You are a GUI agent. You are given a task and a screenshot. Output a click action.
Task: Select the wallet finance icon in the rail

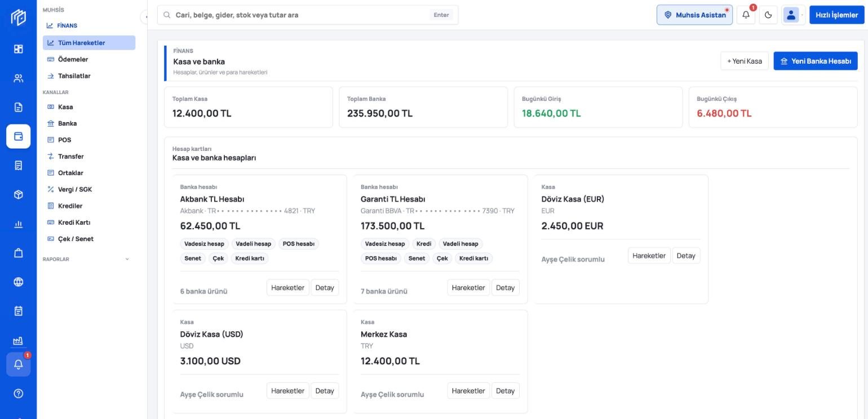[x=18, y=136]
